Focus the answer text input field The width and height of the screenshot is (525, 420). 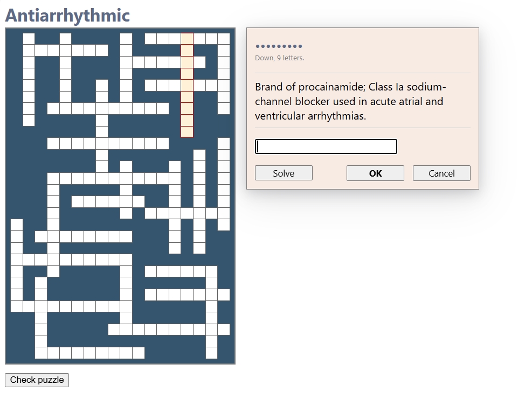coord(326,146)
